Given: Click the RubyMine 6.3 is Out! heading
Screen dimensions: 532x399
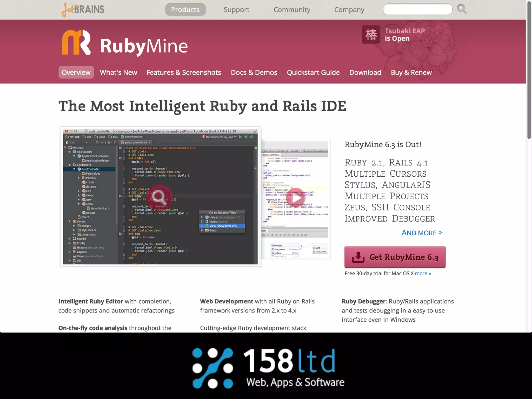Looking at the screenshot, I should tap(383, 144).
